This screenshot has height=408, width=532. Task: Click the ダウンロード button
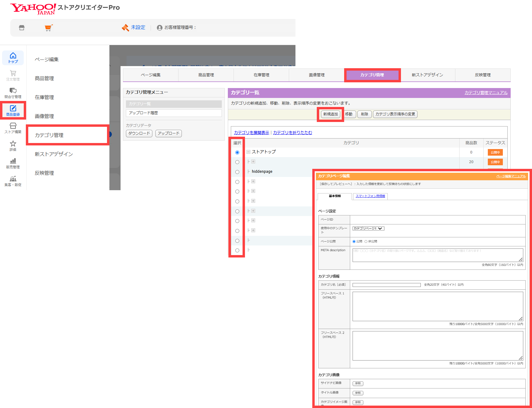139,133
